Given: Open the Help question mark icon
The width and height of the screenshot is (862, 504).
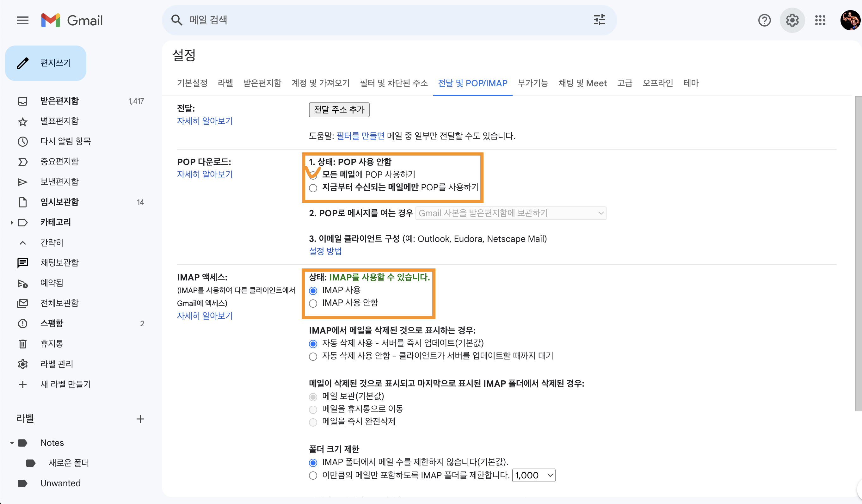Looking at the screenshot, I should 764,21.
